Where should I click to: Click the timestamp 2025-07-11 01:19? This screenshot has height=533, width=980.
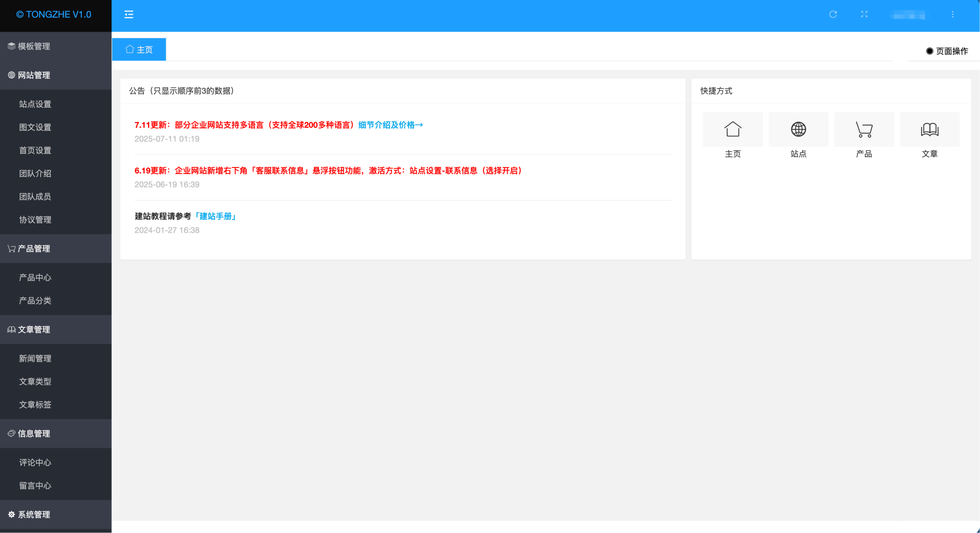pos(167,139)
